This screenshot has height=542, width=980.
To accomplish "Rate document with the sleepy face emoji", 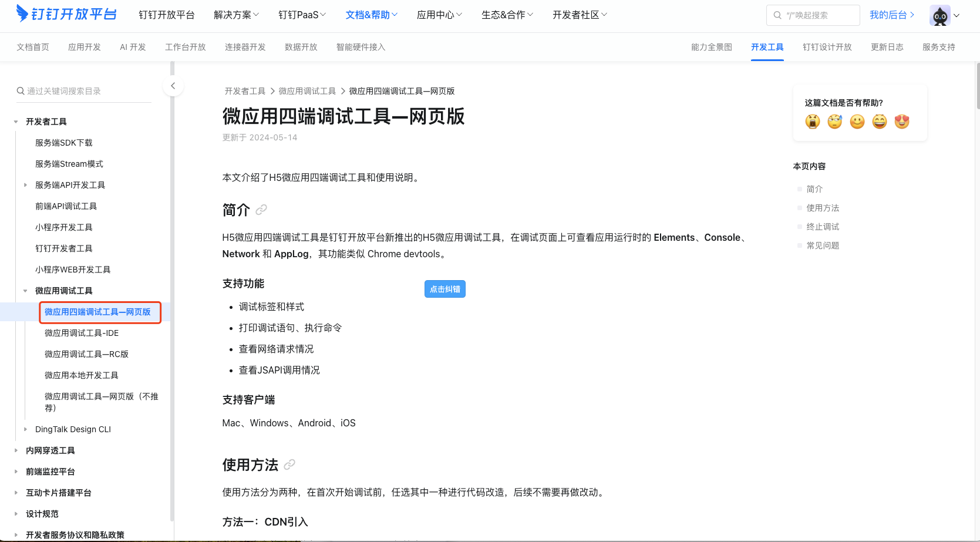I will [x=835, y=122].
